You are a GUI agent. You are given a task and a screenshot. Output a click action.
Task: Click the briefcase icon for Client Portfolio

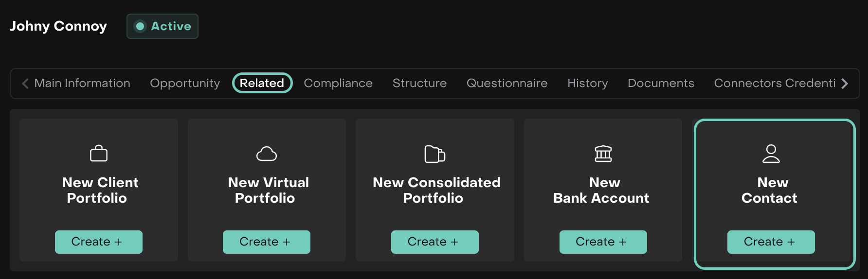point(99,154)
